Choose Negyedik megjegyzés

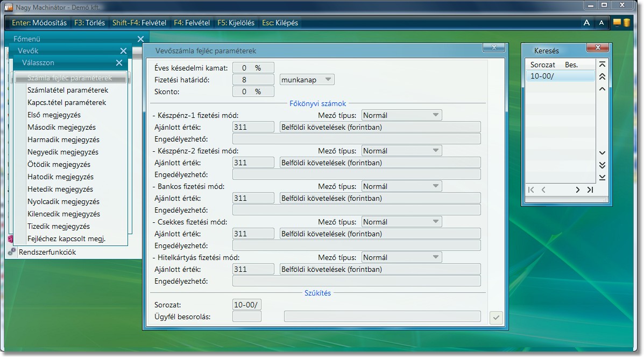pyautogui.click(x=63, y=152)
